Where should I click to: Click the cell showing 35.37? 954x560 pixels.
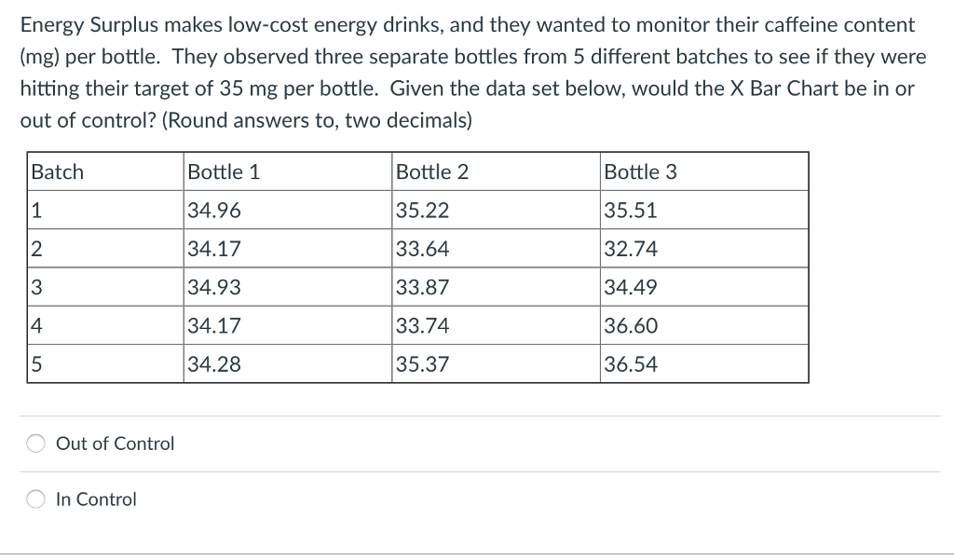(x=496, y=363)
